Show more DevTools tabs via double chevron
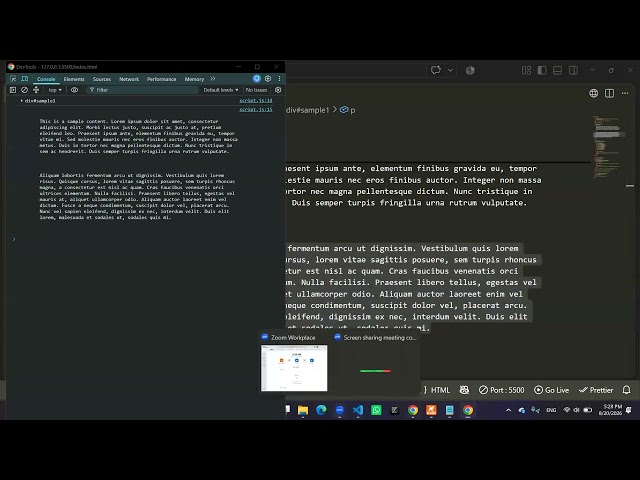This screenshot has width=640, height=480. [213, 79]
